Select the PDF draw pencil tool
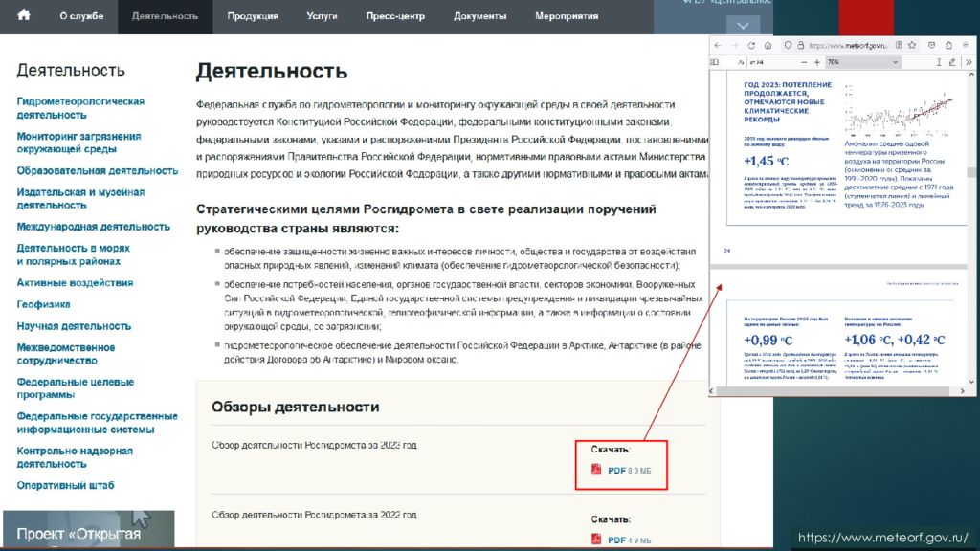 point(952,62)
